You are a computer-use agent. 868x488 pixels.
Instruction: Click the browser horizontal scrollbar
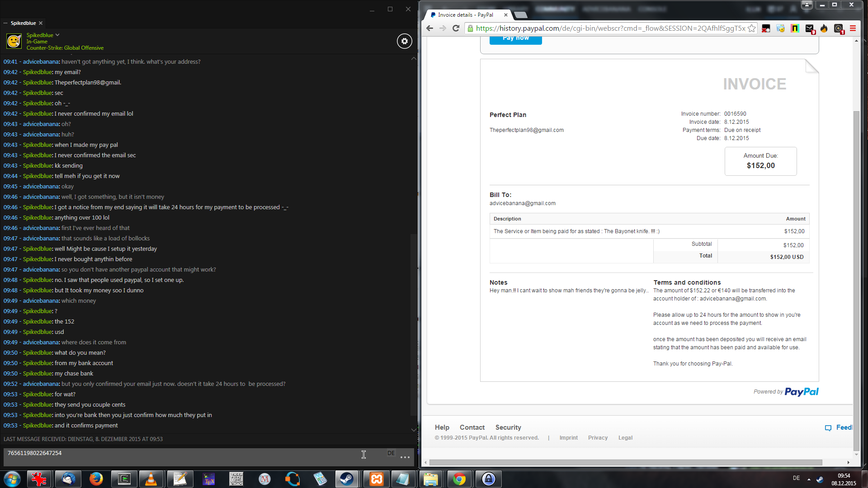pos(625,462)
